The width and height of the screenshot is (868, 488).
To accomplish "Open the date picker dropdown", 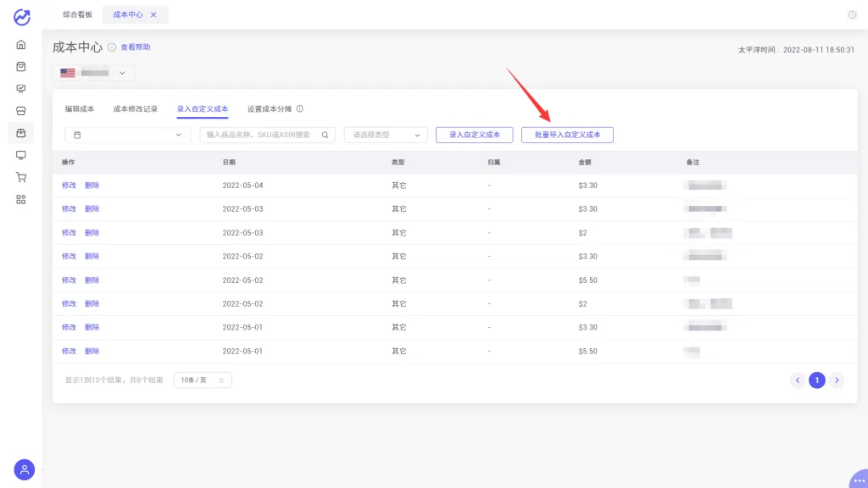I will coord(128,135).
